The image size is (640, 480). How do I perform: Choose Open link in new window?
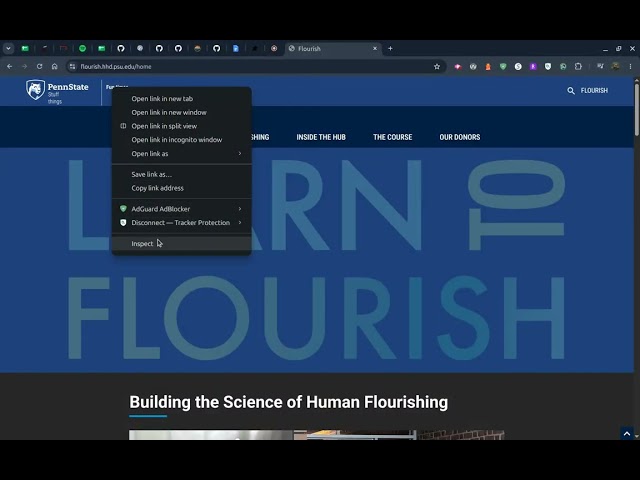(182, 112)
